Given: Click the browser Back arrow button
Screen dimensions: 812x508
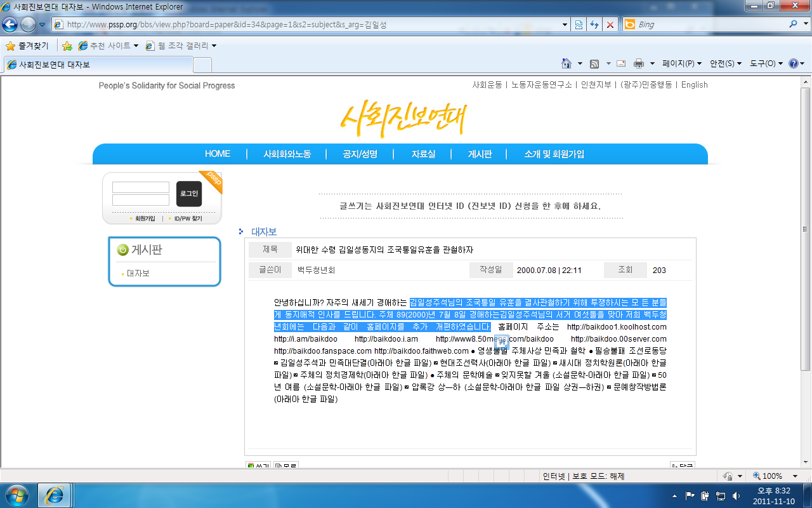Looking at the screenshot, I should pos(11,25).
